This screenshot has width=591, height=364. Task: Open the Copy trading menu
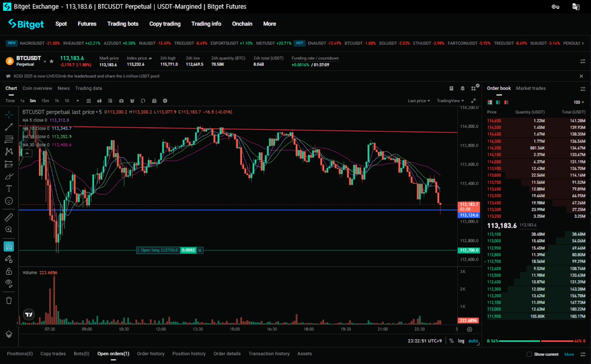point(165,24)
